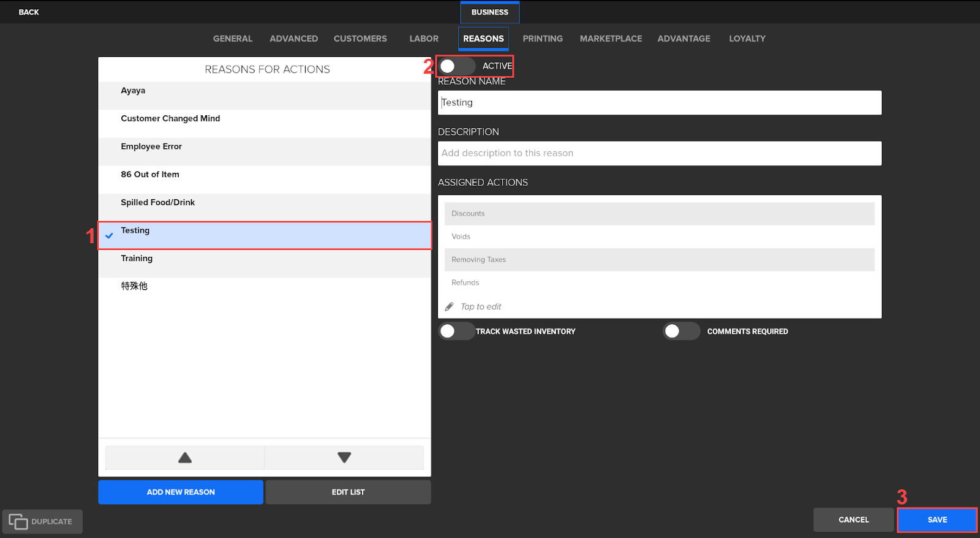Click Back in the top left

click(x=29, y=12)
